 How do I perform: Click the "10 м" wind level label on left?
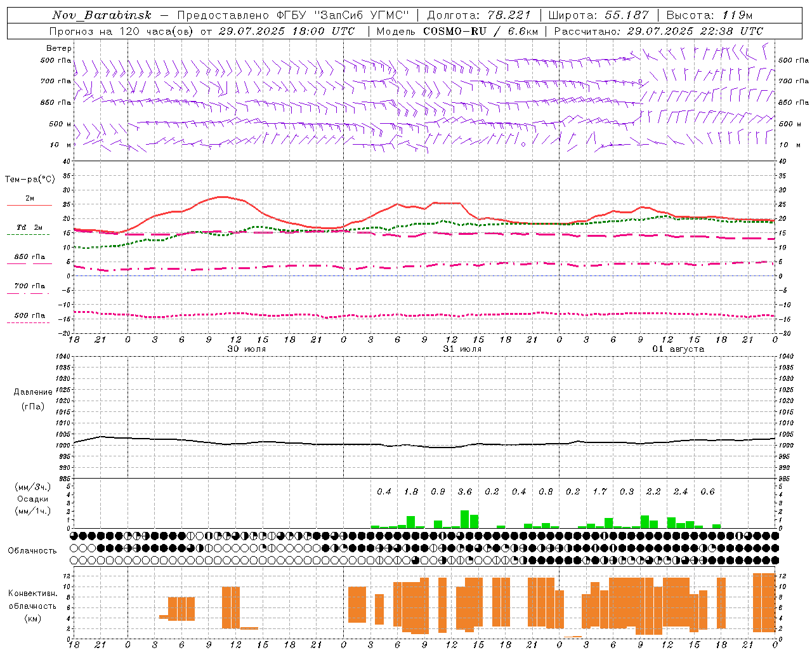point(60,145)
